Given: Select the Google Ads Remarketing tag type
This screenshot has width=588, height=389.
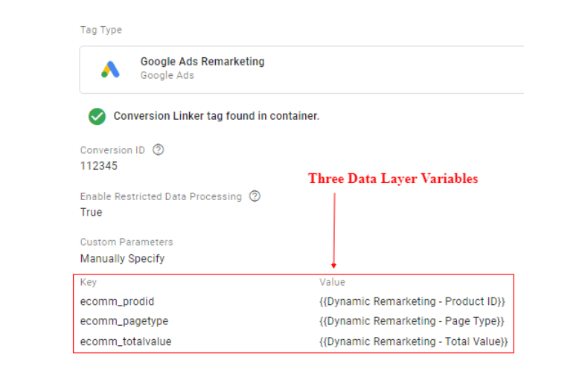Looking at the screenshot, I should pyautogui.click(x=202, y=62).
